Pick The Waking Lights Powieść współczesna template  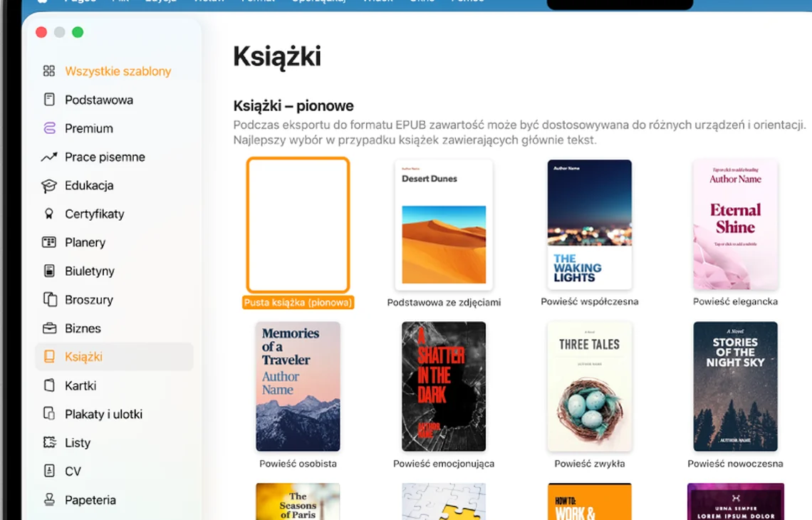589,224
